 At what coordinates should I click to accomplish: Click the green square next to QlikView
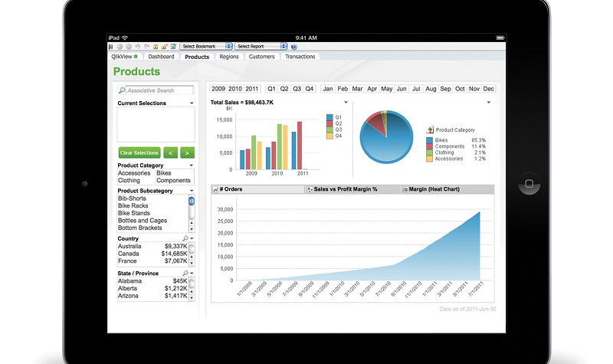[136, 56]
